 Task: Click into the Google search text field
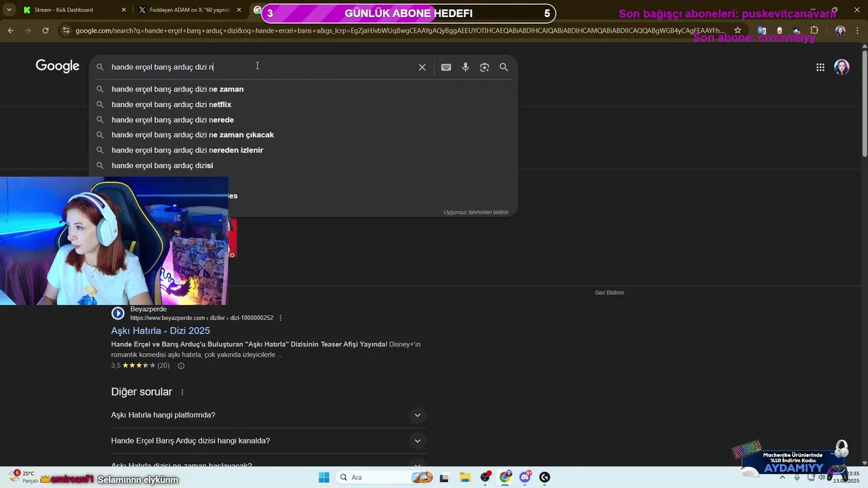(x=261, y=67)
